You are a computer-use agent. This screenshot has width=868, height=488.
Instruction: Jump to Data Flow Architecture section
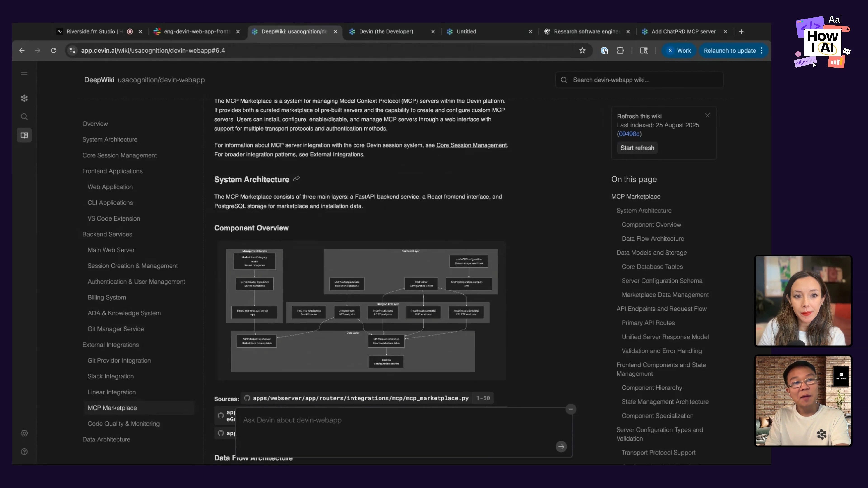[653, 239]
